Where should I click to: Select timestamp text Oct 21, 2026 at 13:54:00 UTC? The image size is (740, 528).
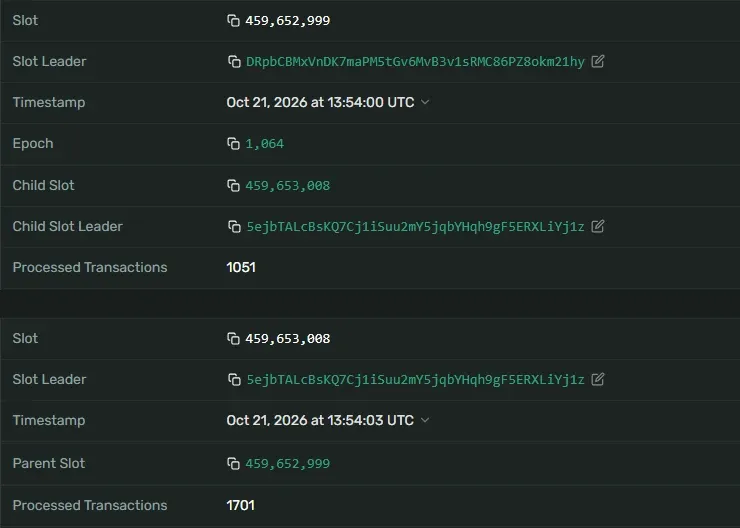click(320, 102)
